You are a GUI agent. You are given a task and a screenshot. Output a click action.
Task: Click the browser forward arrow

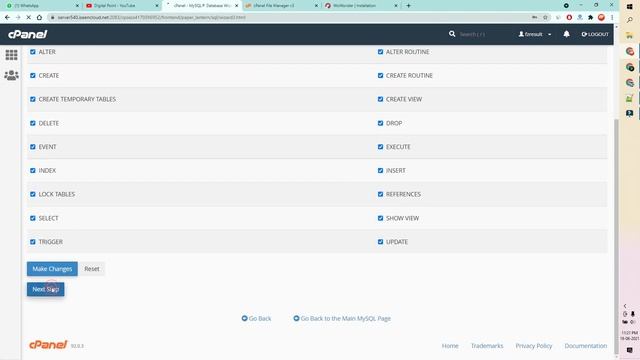point(18,17)
